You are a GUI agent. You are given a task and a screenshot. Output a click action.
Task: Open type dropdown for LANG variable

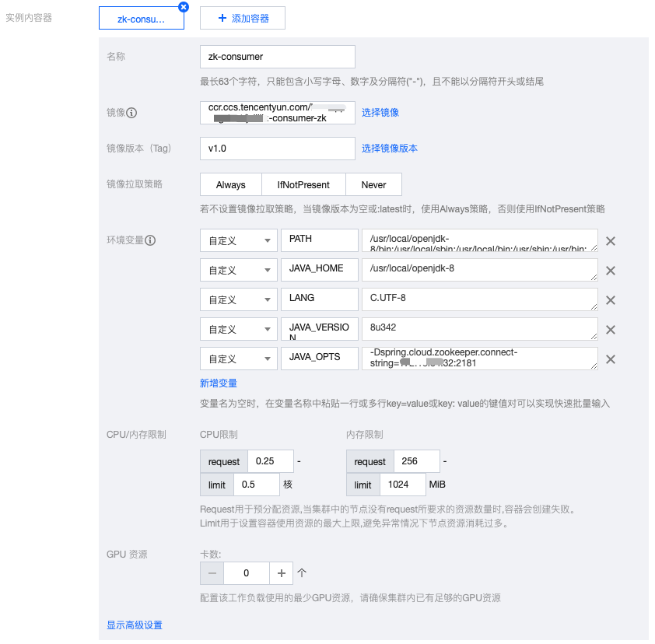pyautogui.click(x=238, y=300)
